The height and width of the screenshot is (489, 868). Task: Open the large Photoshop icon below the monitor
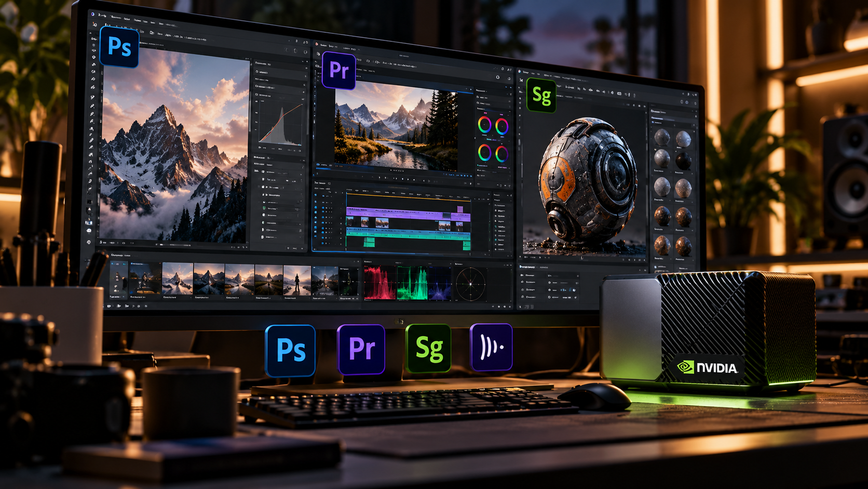click(290, 350)
